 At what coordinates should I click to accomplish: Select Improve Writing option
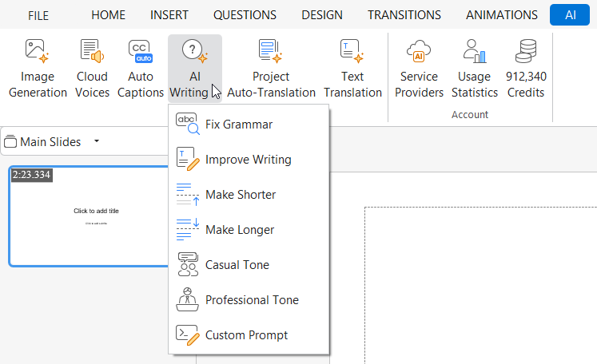pyautogui.click(x=248, y=160)
